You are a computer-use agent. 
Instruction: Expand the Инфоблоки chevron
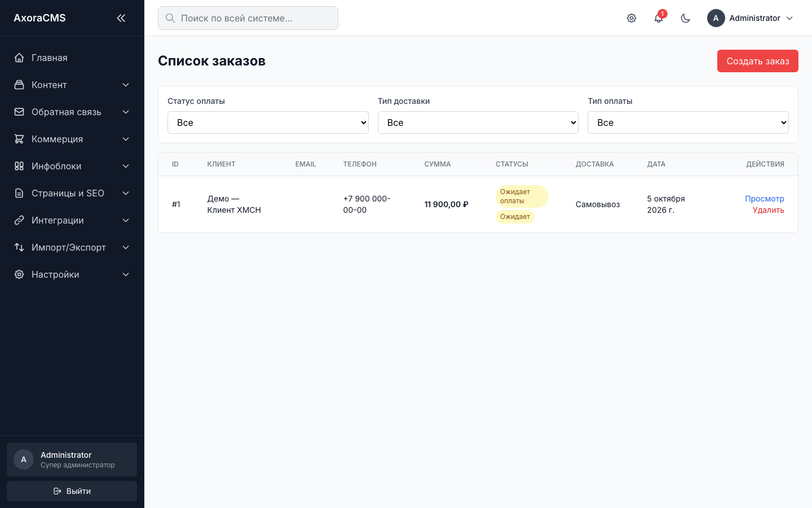126,166
